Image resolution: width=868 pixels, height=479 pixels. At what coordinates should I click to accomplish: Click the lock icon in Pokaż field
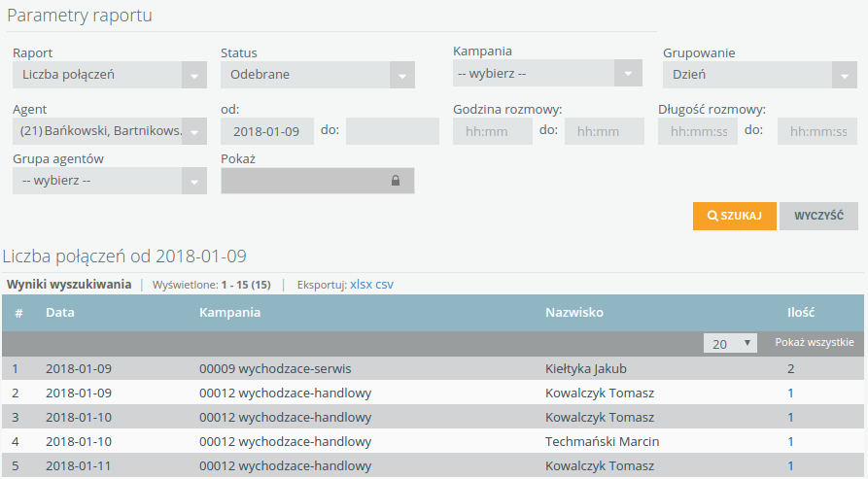pos(396,181)
